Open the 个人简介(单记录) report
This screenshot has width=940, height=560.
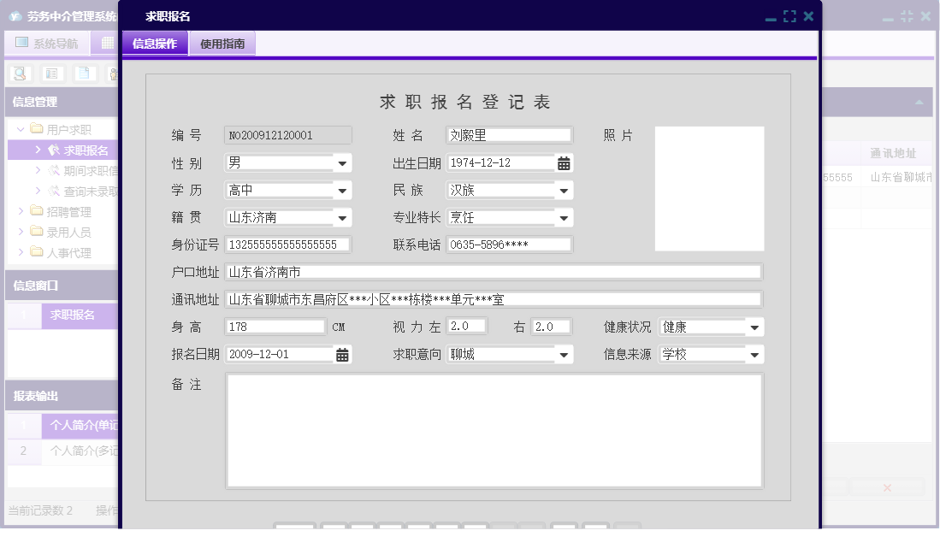[x=81, y=425]
